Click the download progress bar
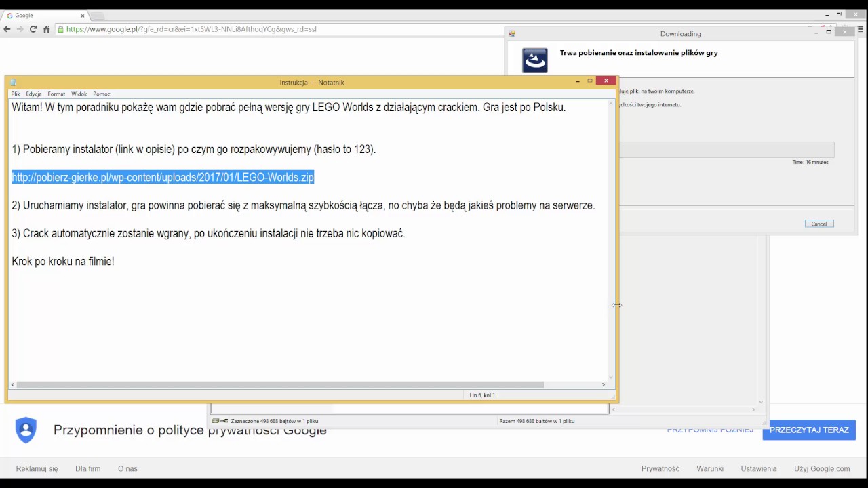 coord(726,150)
